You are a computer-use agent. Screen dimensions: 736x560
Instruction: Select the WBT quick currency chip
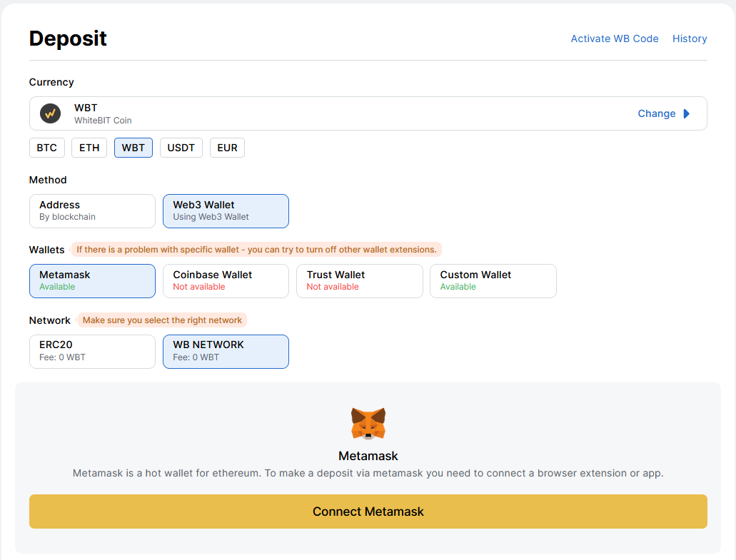coord(133,148)
